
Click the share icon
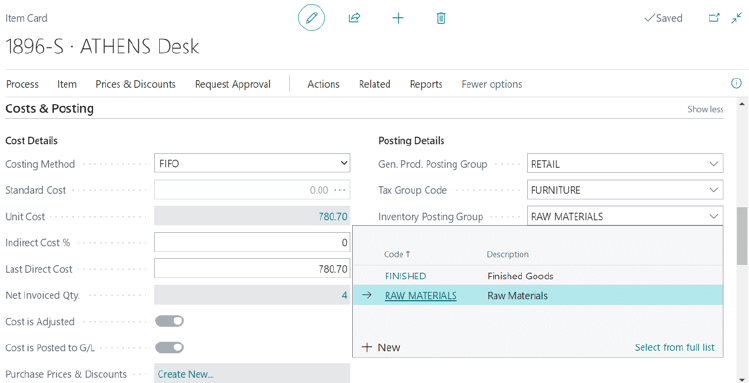tap(354, 19)
